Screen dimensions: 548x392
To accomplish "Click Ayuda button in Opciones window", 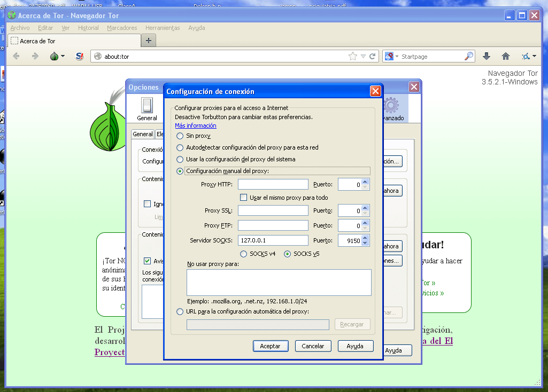I will pos(398,350).
